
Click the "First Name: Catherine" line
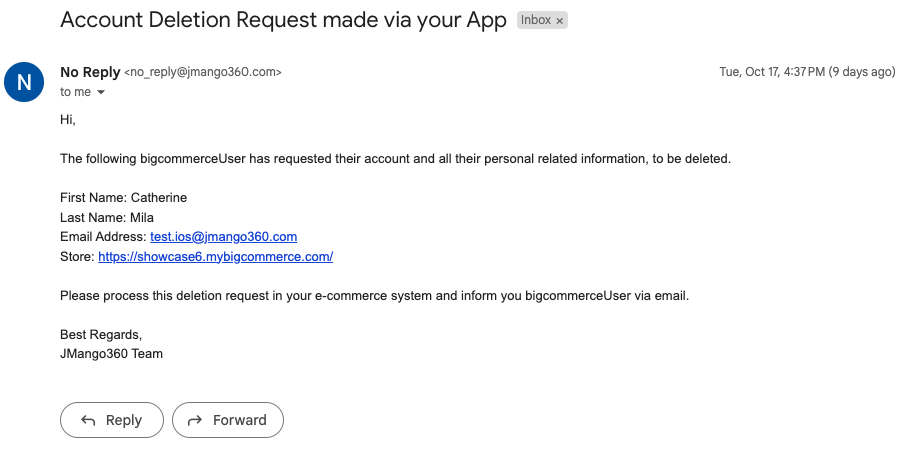[x=123, y=198]
